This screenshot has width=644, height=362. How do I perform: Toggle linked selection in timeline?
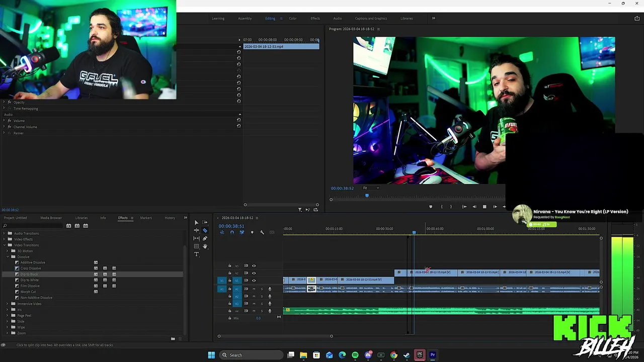(242, 232)
